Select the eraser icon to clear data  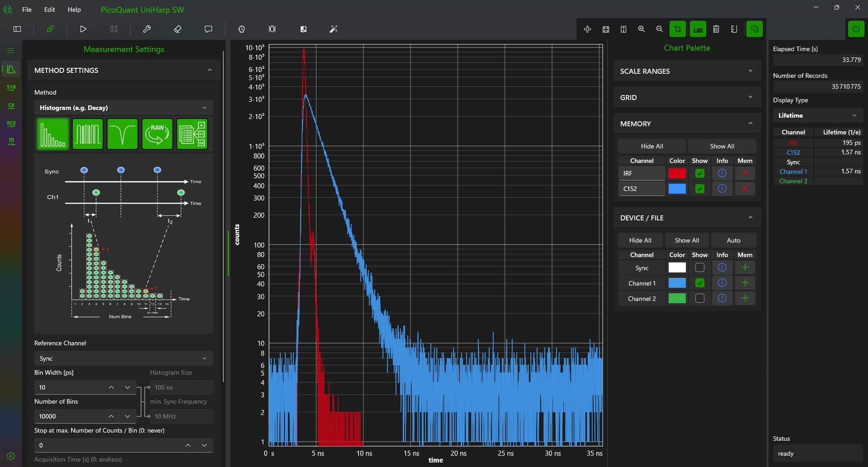(178, 29)
